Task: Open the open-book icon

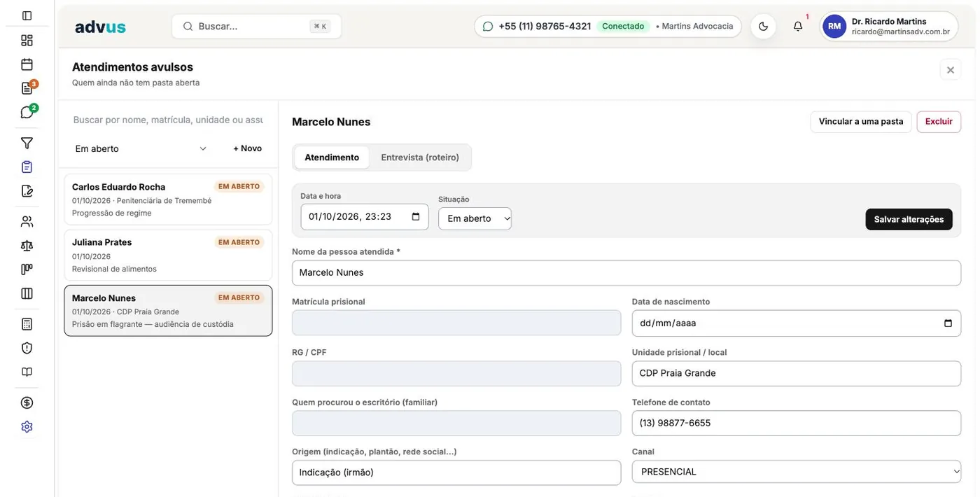Action: click(27, 372)
